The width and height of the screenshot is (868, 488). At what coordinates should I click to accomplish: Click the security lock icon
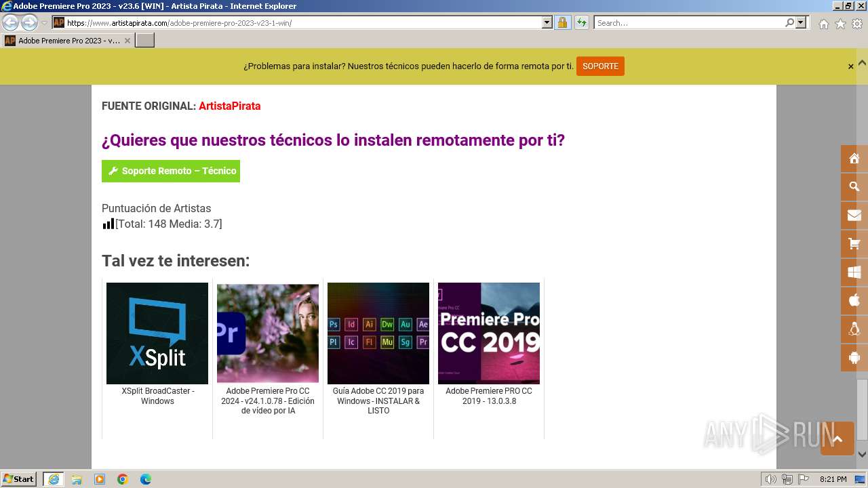click(x=562, y=22)
